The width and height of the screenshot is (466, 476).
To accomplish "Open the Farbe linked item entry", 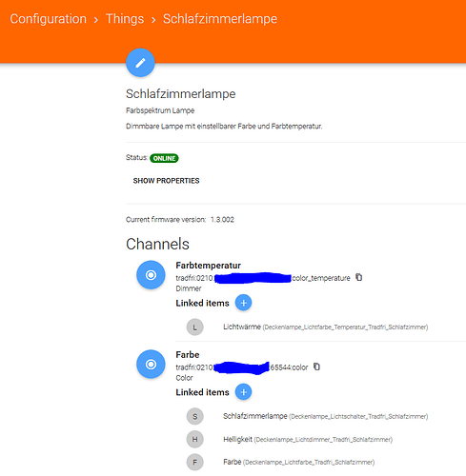I will click(298, 462).
